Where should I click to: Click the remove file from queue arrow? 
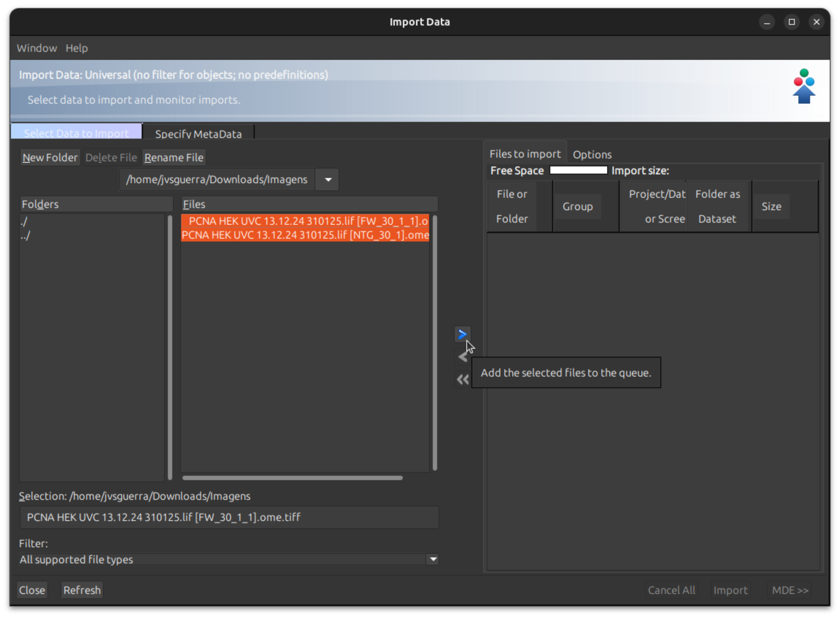point(462,356)
